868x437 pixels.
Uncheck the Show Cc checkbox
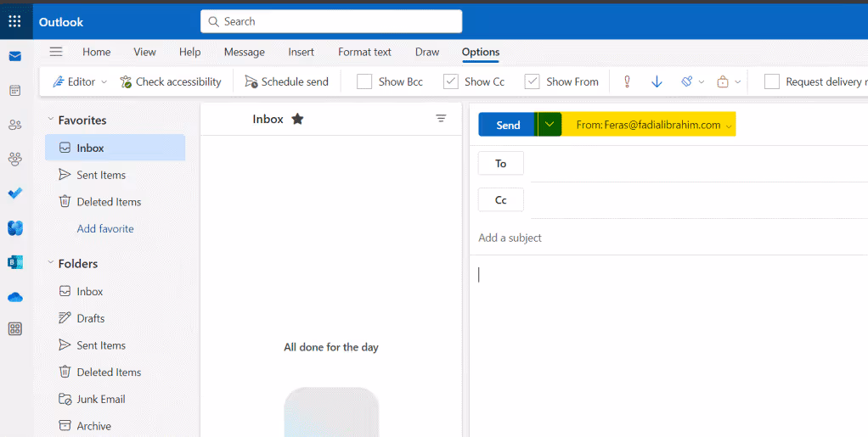451,81
